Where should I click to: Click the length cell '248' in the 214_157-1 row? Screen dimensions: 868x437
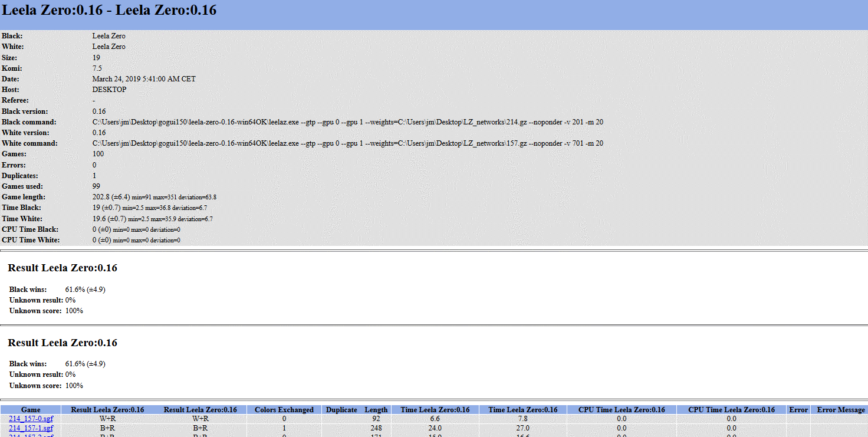(x=376, y=428)
